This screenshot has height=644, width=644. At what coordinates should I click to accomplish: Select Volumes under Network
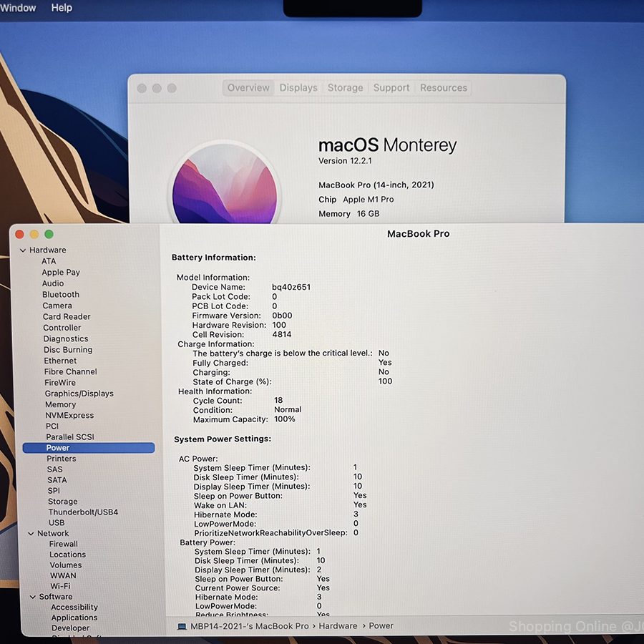66,565
